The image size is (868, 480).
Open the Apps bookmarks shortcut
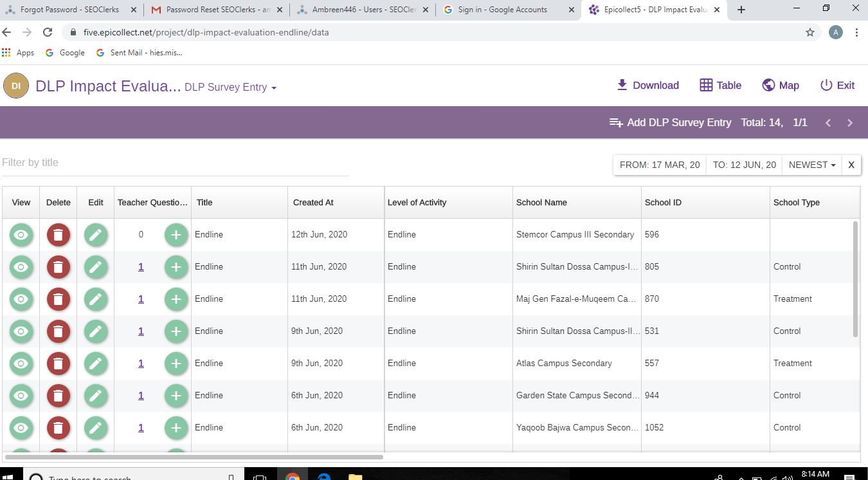click(x=19, y=53)
